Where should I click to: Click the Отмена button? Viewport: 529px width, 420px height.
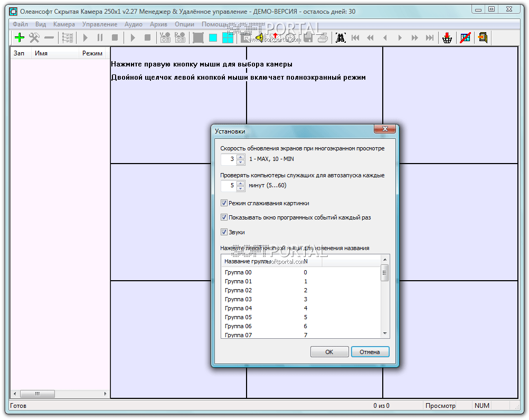[x=370, y=351]
